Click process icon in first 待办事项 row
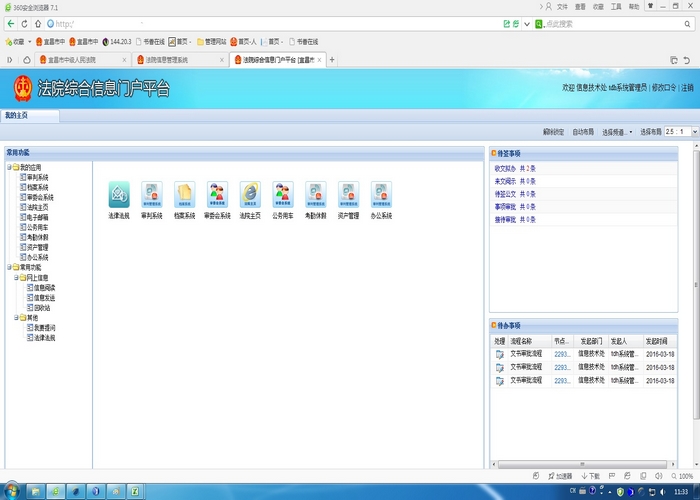 [500, 354]
